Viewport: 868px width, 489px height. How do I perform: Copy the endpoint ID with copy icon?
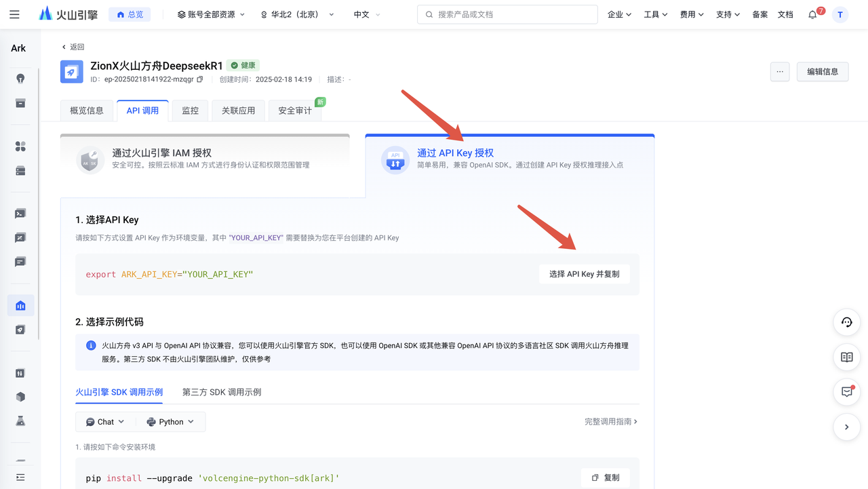[x=200, y=79]
